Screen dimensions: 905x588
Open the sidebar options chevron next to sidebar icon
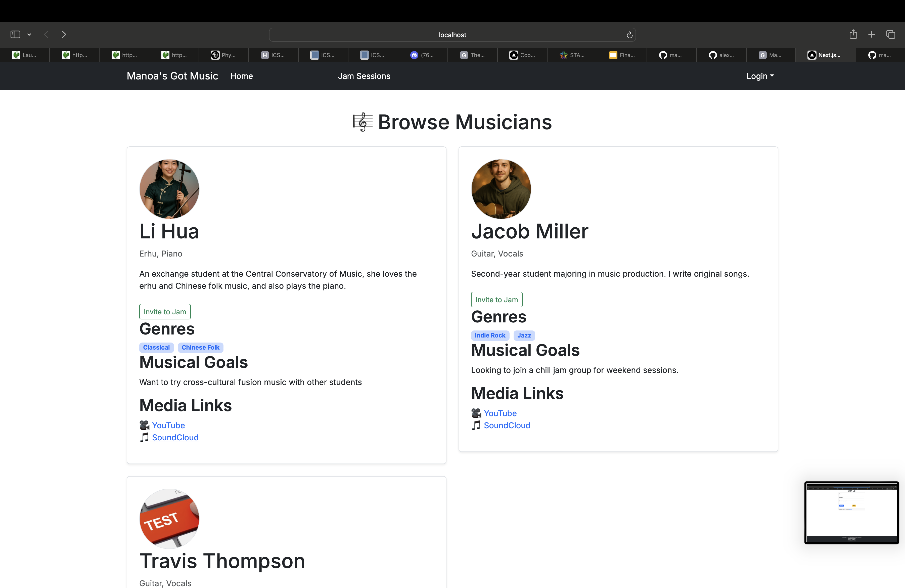[29, 34]
